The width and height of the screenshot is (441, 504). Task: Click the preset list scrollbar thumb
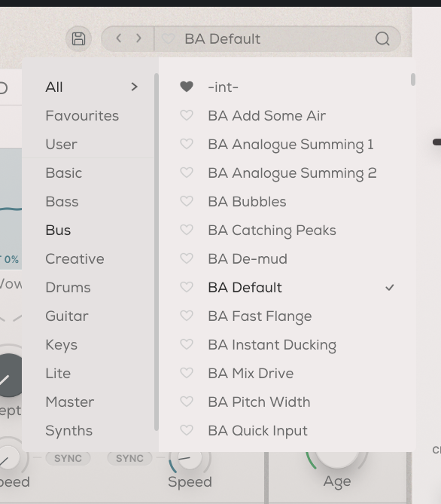point(413,79)
